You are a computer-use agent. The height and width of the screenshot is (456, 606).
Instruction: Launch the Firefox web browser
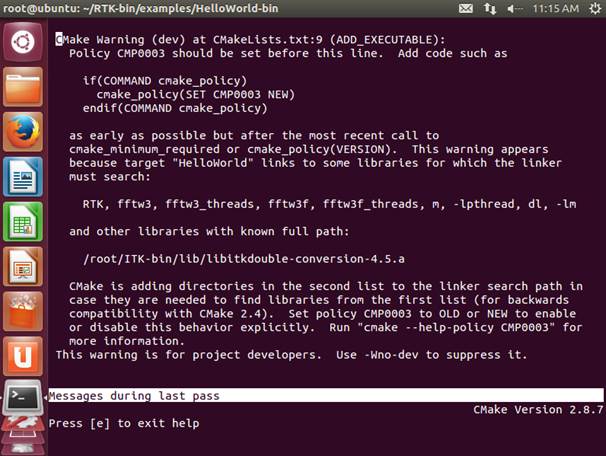[23, 131]
